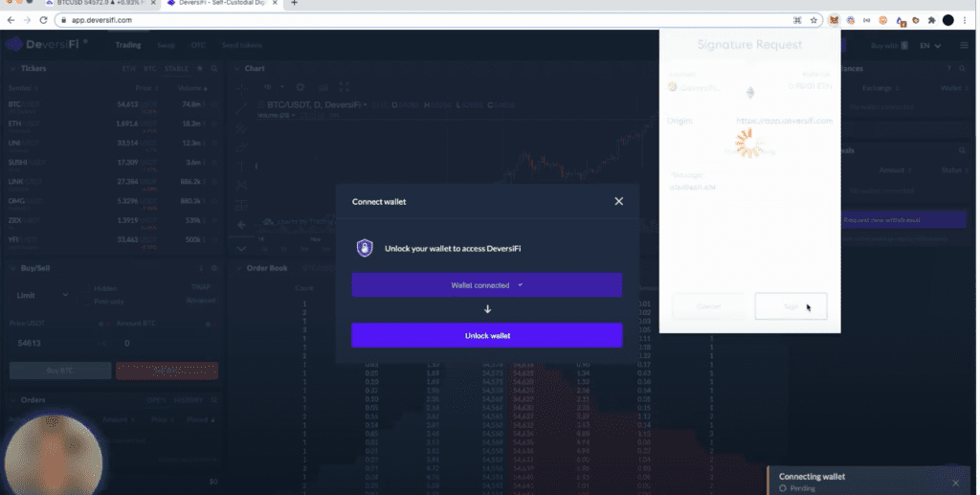The height and width of the screenshot is (495, 980).
Task: Open the chart settings gear icon
Action: point(300,87)
